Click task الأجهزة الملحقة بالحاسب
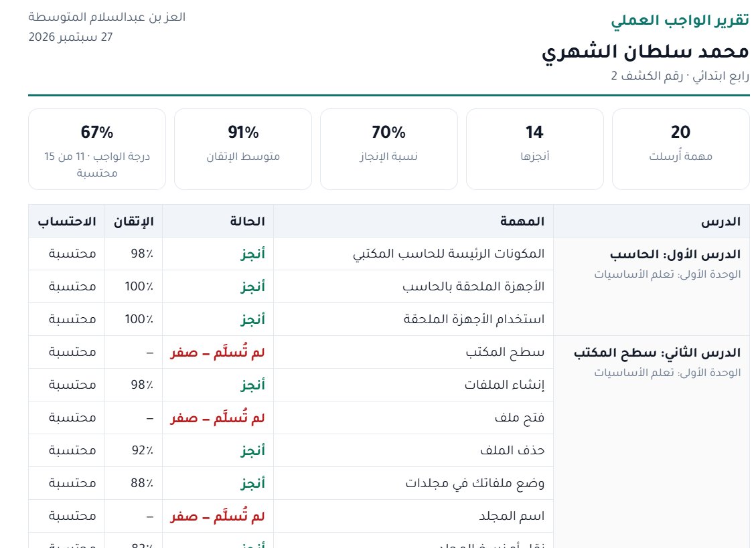The image size is (756, 548). [473, 286]
